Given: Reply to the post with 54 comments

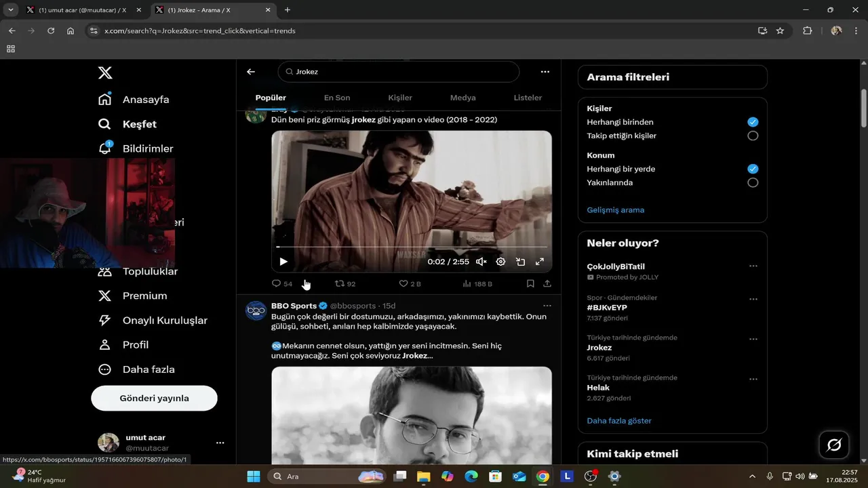Looking at the screenshot, I should [x=282, y=284].
